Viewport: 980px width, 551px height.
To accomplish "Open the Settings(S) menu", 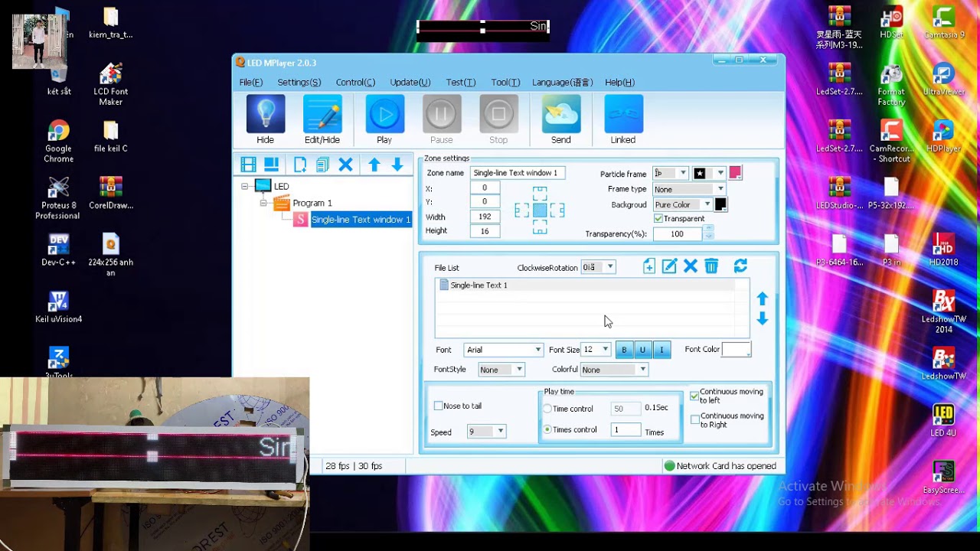I will (x=299, y=83).
